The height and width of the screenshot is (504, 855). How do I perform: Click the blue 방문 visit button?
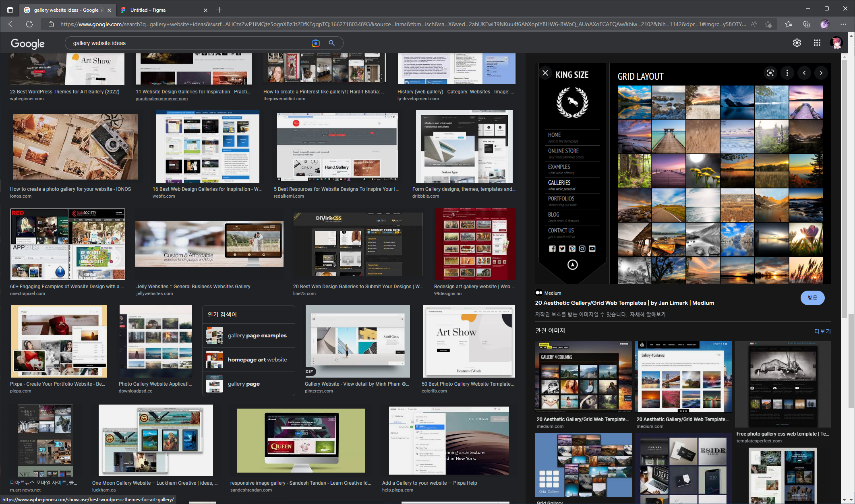[812, 298]
